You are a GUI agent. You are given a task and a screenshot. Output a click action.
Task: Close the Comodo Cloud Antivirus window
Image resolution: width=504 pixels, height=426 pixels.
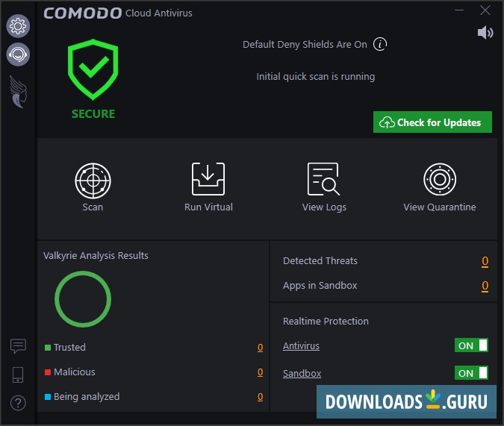coord(485,10)
